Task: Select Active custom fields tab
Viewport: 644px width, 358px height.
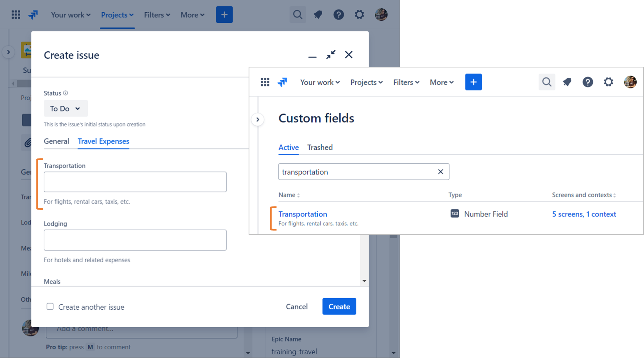Action: [x=289, y=147]
